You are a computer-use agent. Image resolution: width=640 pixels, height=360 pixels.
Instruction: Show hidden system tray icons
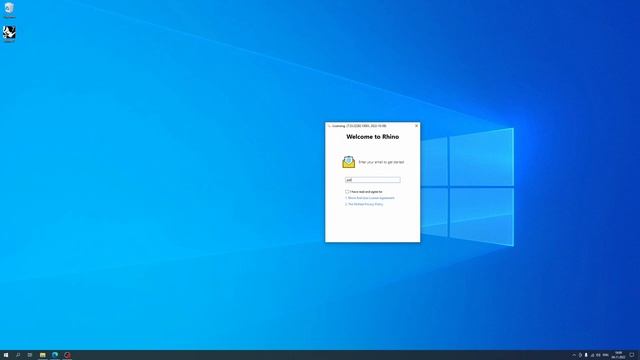(574, 355)
